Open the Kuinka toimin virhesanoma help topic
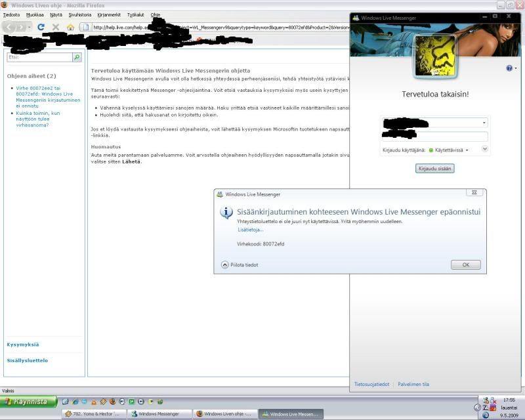Screen dimensions: 525x420 (38, 119)
